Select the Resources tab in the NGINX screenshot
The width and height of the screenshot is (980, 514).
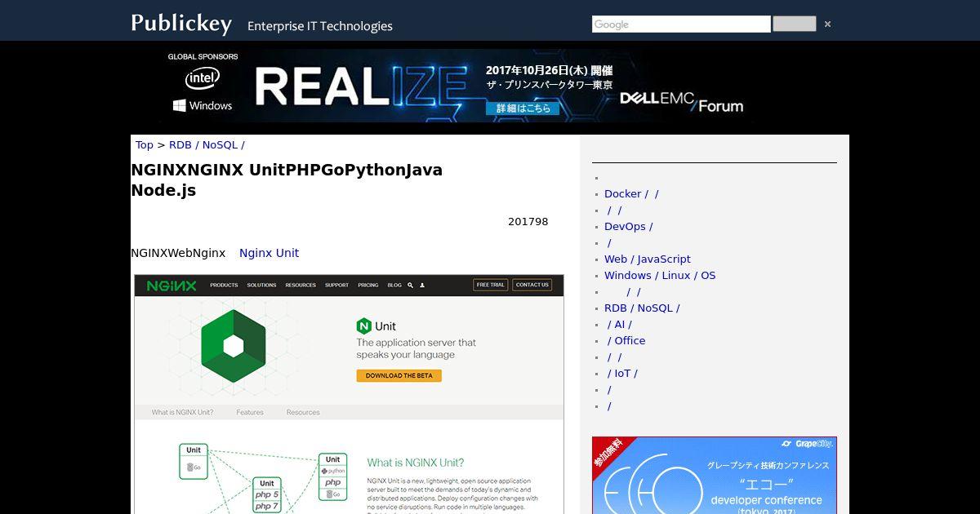303,413
